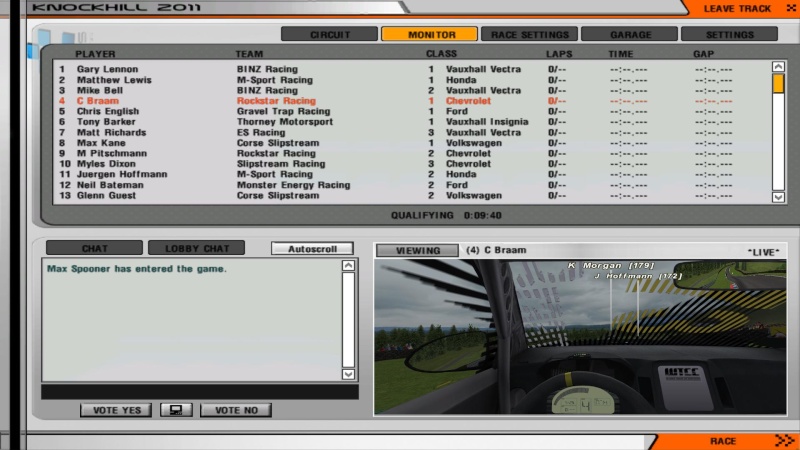The image size is (800, 450).
Task: Click the TEAM column header
Action: tap(249, 54)
